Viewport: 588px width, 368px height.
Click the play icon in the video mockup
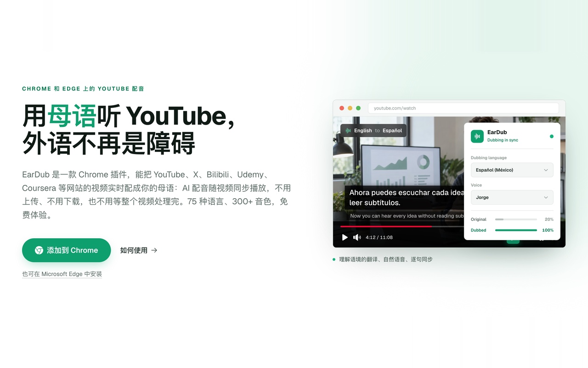(345, 237)
